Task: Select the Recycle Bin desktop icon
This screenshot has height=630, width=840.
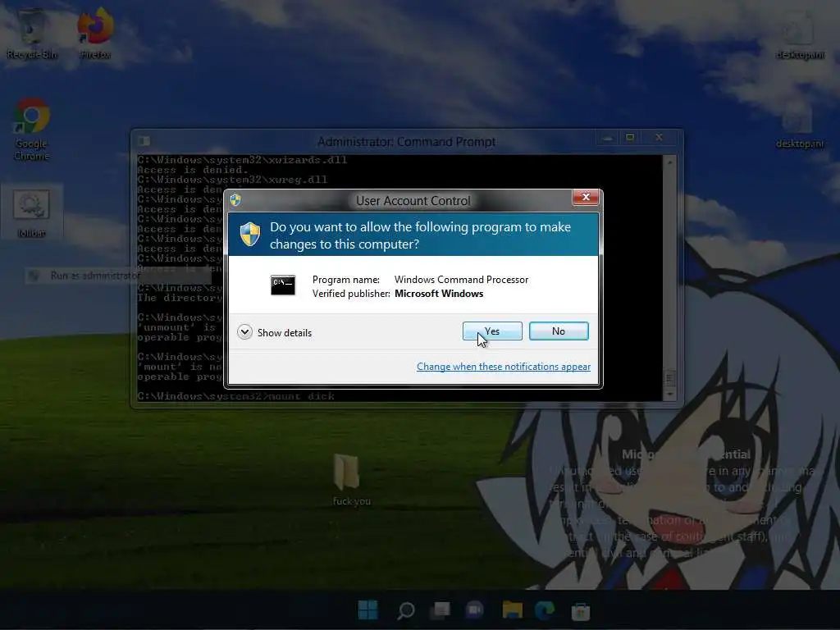Action: coord(32,34)
